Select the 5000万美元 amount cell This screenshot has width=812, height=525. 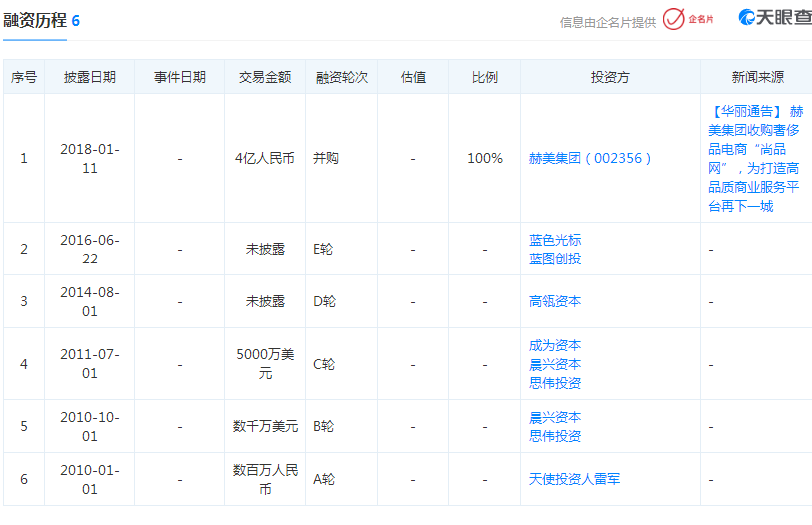(265, 364)
